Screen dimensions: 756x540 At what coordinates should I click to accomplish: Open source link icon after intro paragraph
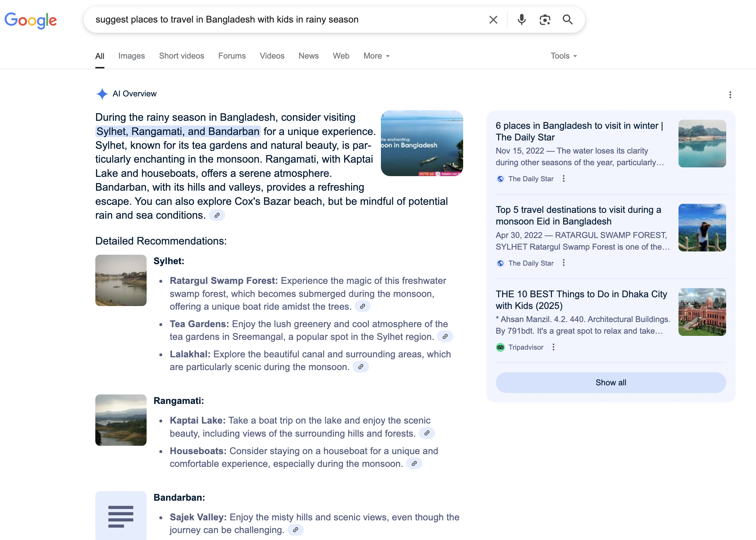pyautogui.click(x=217, y=215)
